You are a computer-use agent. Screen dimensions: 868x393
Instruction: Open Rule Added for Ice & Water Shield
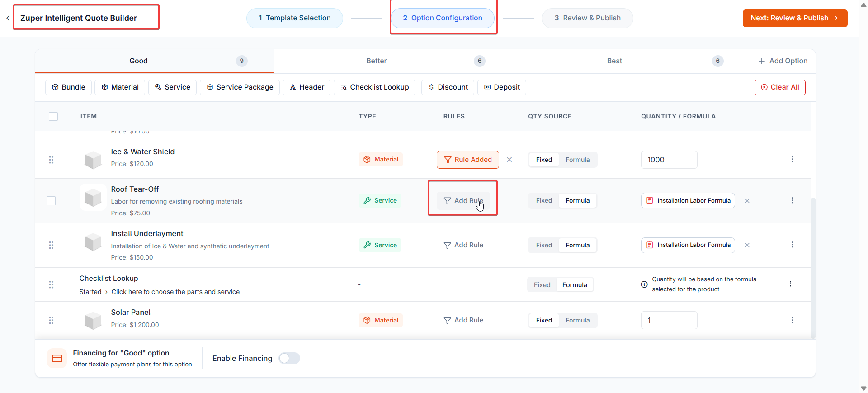point(468,160)
